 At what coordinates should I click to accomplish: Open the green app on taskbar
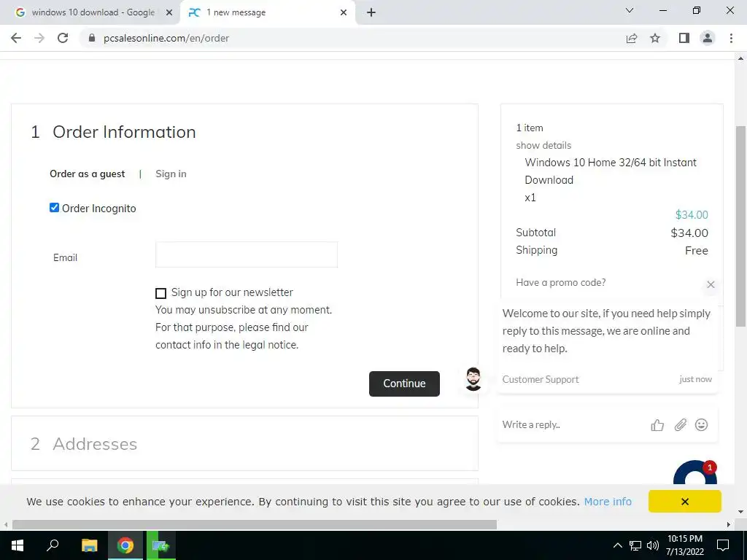[x=161, y=545]
